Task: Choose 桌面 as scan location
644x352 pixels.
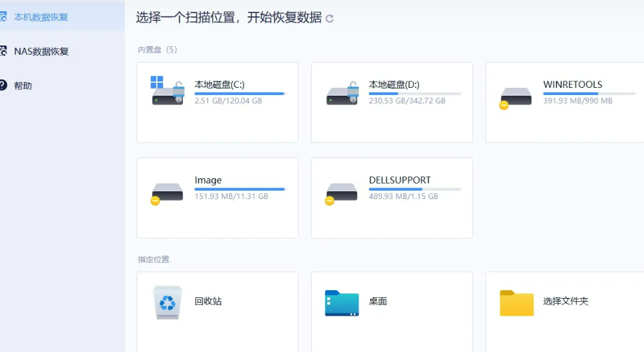Action: [392, 312]
